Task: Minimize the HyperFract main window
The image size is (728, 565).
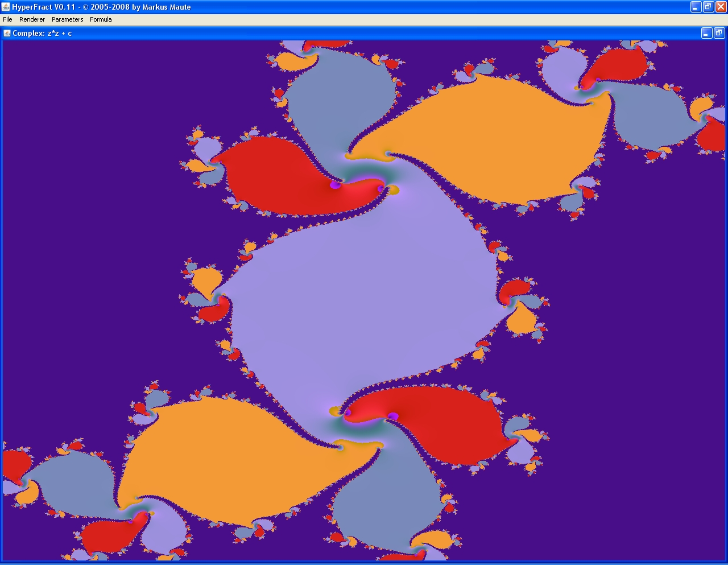Action: pyautogui.click(x=696, y=7)
